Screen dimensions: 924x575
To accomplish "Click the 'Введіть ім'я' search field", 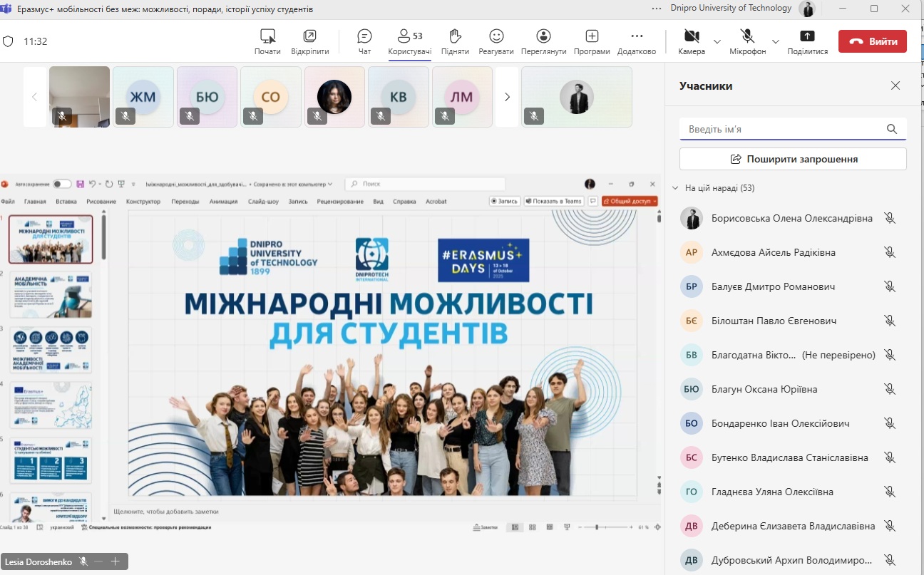I will 783,129.
